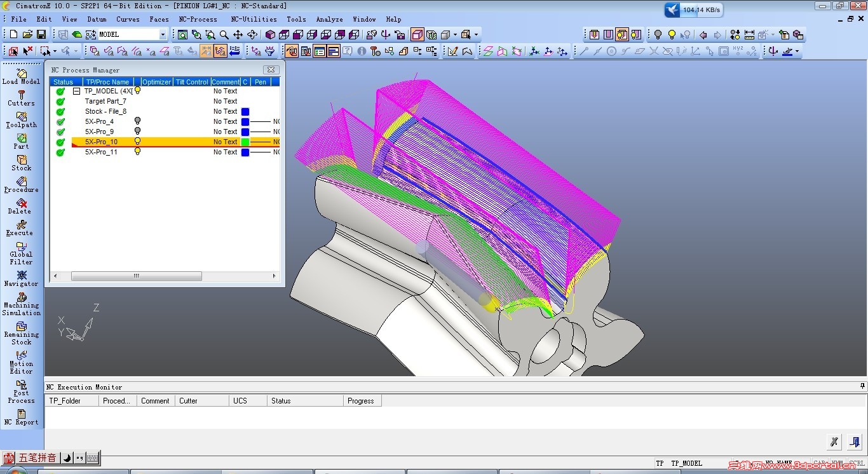Save the file with floppy icon
Viewport: 868px width, 474px height.
(41, 34)
